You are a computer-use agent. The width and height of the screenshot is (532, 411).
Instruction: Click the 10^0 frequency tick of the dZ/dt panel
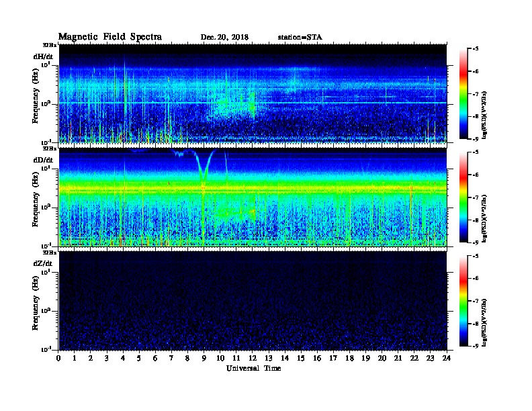[46, 311]
